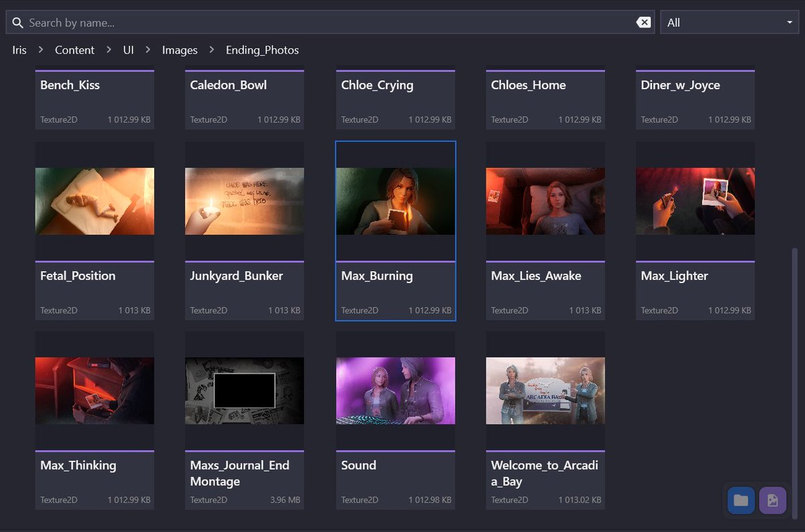Click the 1 013.02 KB file size
This screenshot has width=805, height=532.
(580, 500)
